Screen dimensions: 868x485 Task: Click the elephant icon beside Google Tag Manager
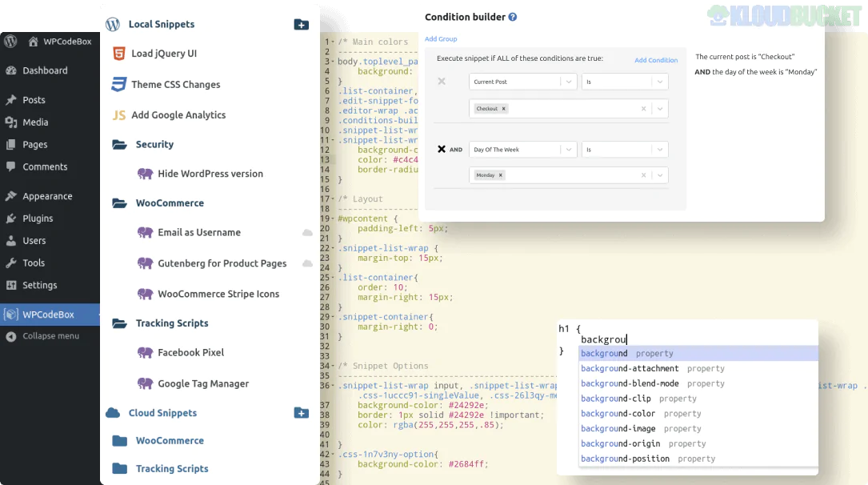[x=145, y=383]
